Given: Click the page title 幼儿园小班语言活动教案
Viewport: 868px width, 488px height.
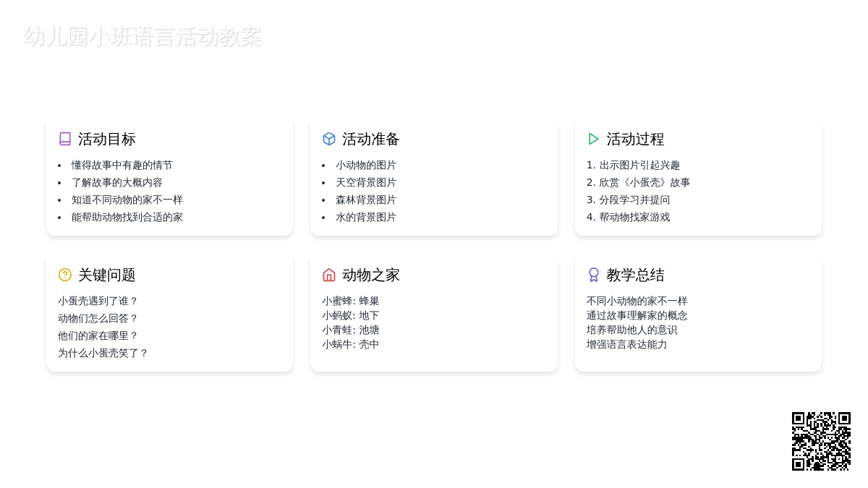Looking at the screenshot, I should click(x=142, y=37).
